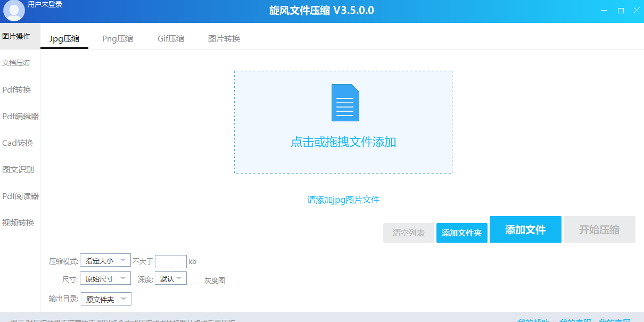Select 文档压缩 in the left sidebar
Screen dimensions: 644x322
(x=16, y=63)
